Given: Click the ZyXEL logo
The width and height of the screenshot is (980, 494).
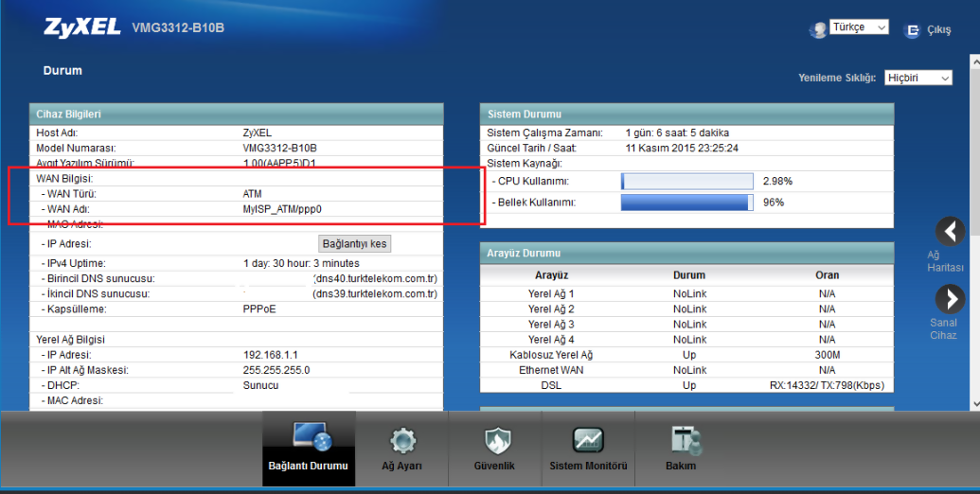Looking at the screenshot, I should pos(82,27).
